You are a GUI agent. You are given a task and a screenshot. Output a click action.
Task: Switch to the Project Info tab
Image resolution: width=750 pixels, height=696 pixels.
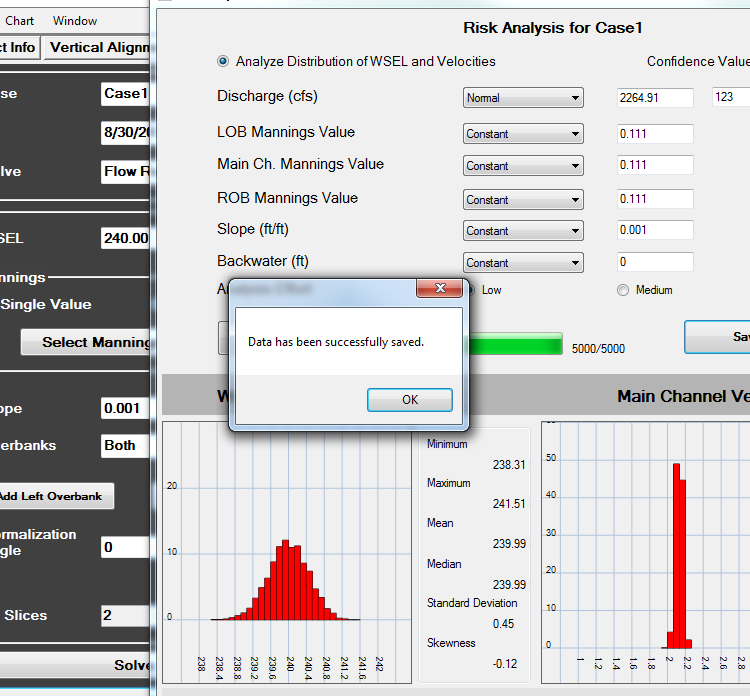coord(20,47)
